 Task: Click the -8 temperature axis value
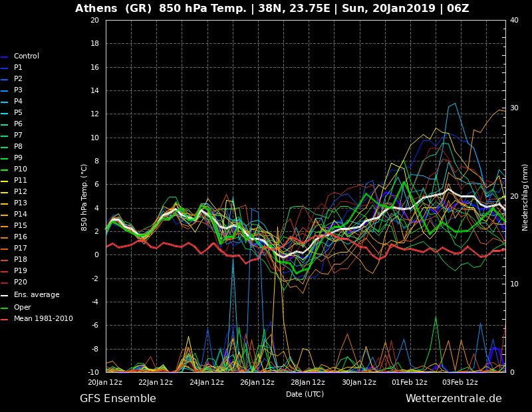[94, 349]
